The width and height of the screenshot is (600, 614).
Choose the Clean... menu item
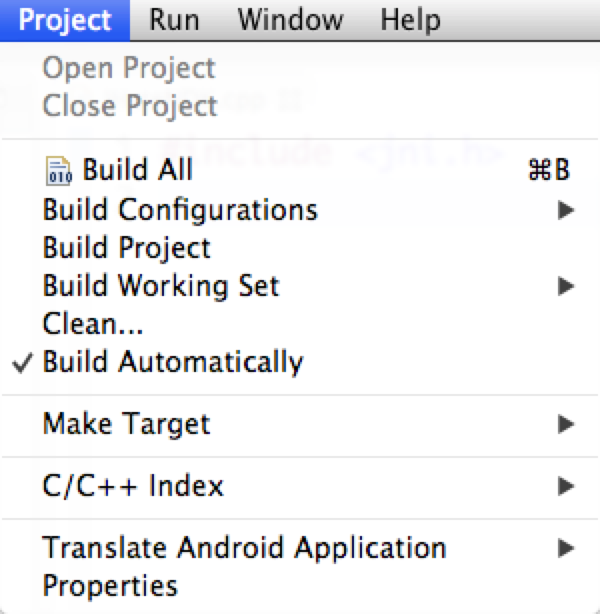click(94, 324)
